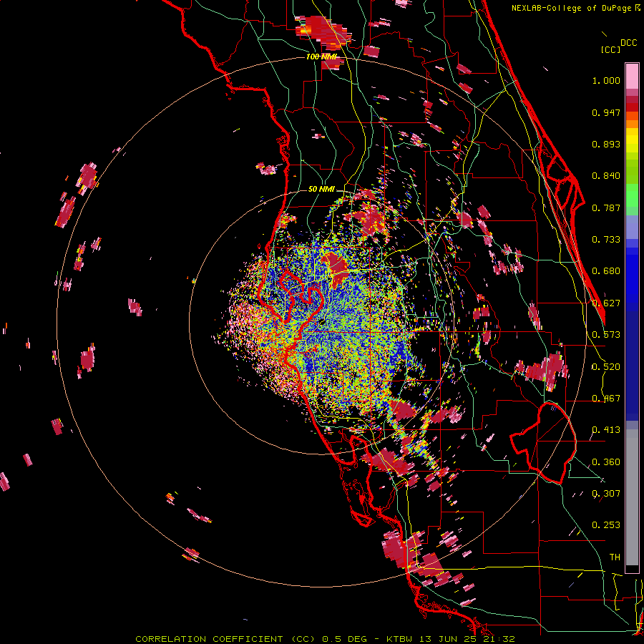The image size is (644, 644).
Task: Select the 0.413 scale value
Action: 606,430
